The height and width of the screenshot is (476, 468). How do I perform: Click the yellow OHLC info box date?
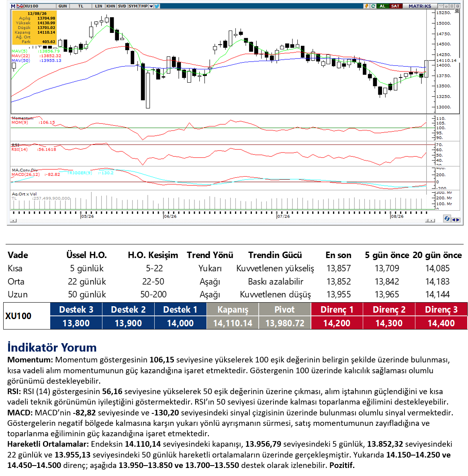37,13
